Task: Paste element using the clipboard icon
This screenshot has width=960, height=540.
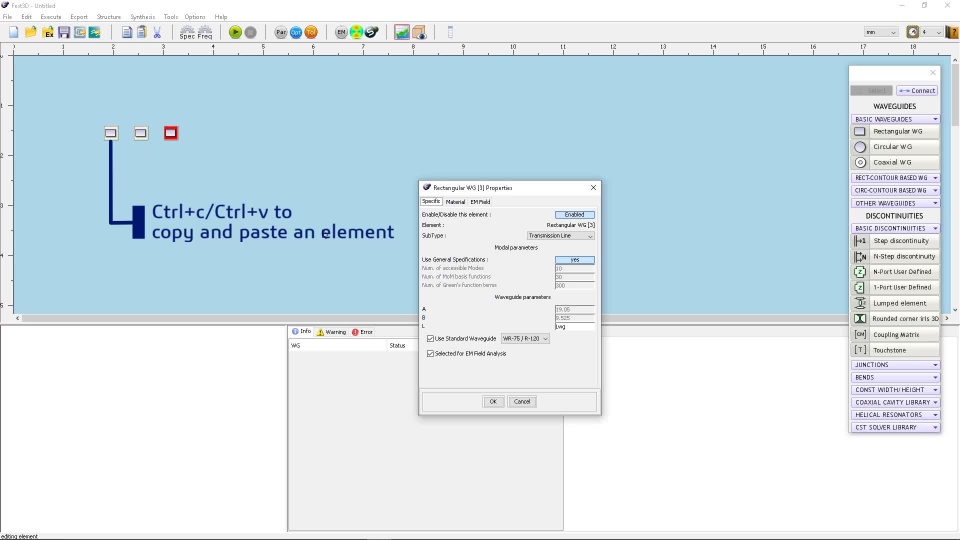Action: point(141,32)
